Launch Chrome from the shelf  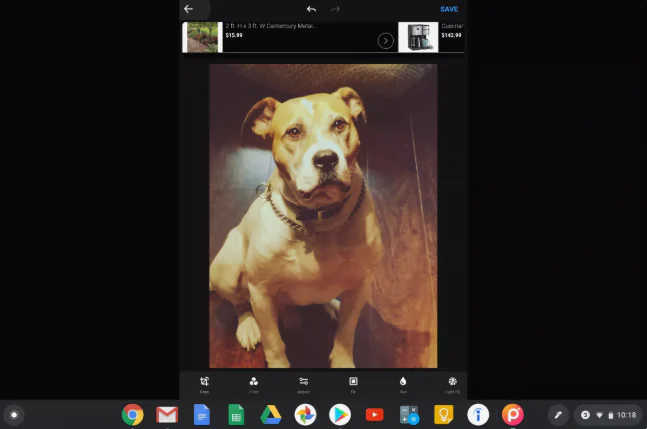pyautogui.click(x=132, y=415)
